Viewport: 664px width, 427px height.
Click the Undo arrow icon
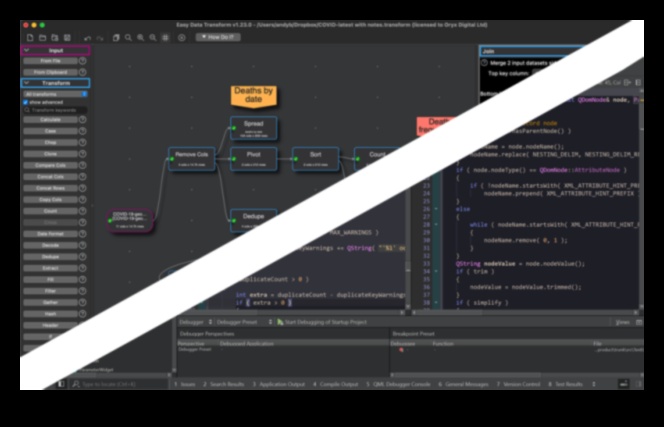pos(87,37)
